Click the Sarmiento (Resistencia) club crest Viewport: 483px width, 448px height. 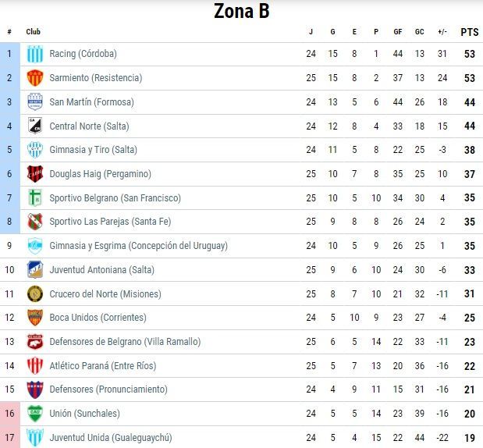click(x=35, y=78)
